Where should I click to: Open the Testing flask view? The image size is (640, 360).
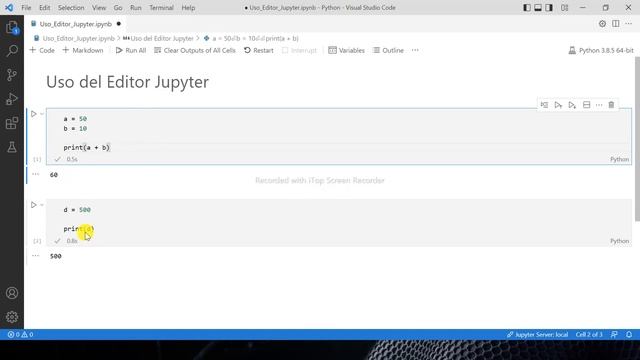point(12,147)
